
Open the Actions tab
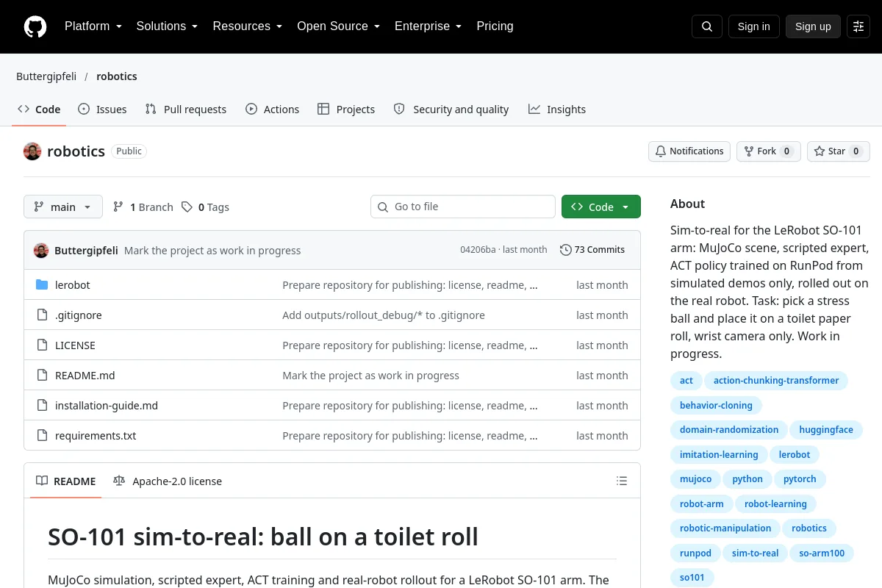(272, 110)
